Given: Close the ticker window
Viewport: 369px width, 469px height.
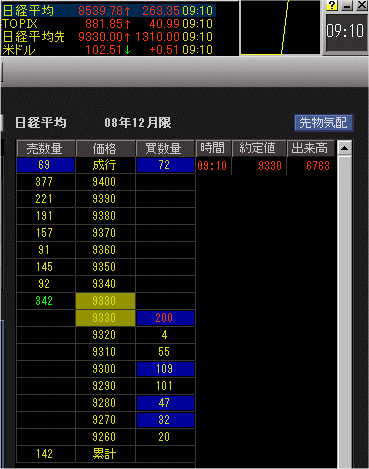Looking at the screenshot, I should tap(362, 6).
